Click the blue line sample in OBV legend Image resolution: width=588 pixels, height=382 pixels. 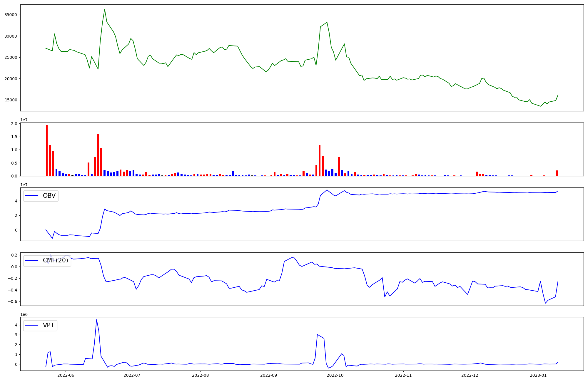pos(32,196)
